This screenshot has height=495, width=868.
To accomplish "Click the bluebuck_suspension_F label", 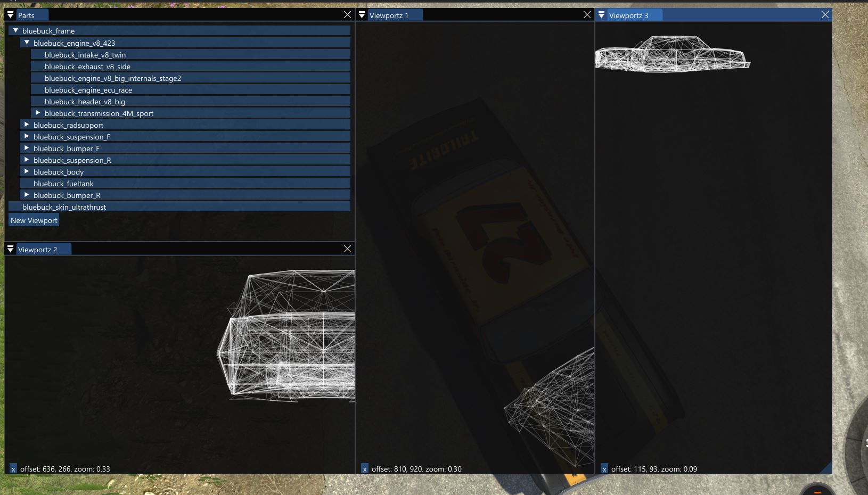I will pyautogui.click(x=72, y=137).
